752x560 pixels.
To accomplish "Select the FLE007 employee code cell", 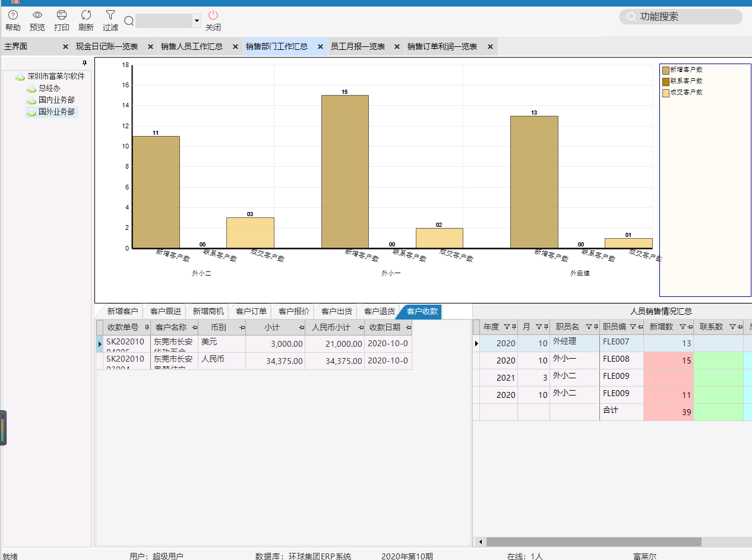I will (x=621, y=343).
